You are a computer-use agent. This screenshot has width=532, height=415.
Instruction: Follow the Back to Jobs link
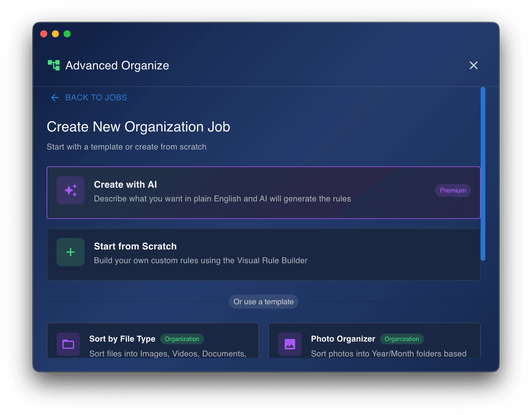(96, 98)
